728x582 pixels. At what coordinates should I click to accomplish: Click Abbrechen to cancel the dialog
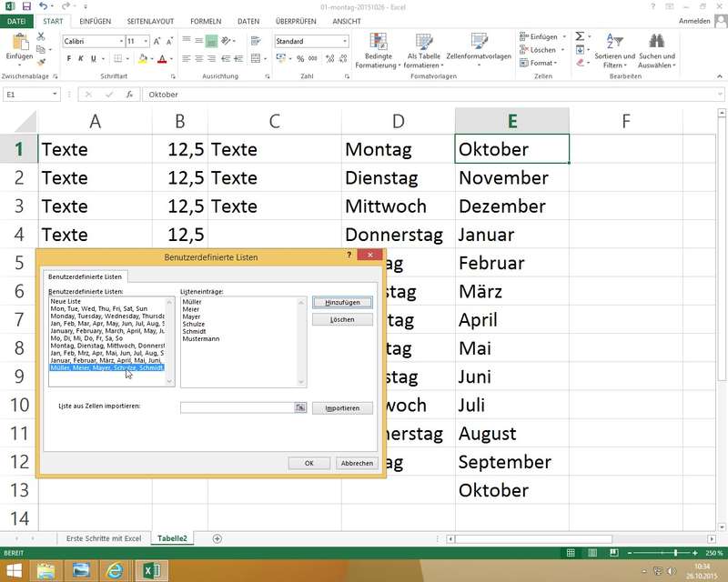pyautogui.click(x=357, y=463)
